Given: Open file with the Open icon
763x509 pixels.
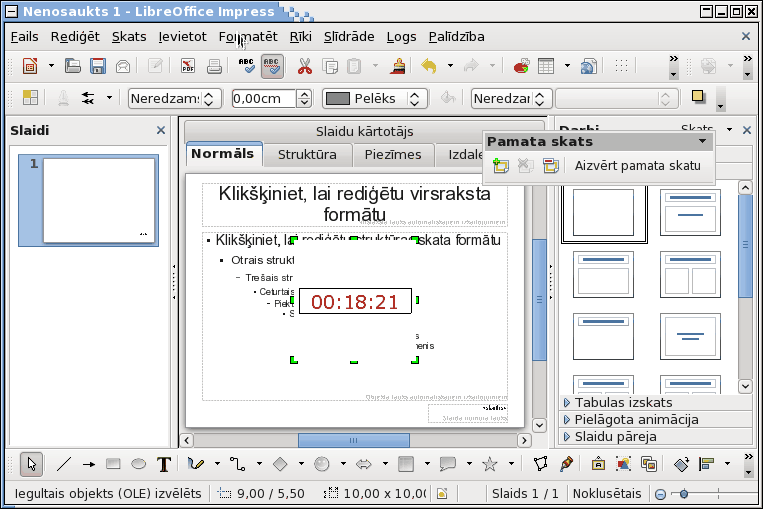Looking at the screenshot, I should coord(73,66).
